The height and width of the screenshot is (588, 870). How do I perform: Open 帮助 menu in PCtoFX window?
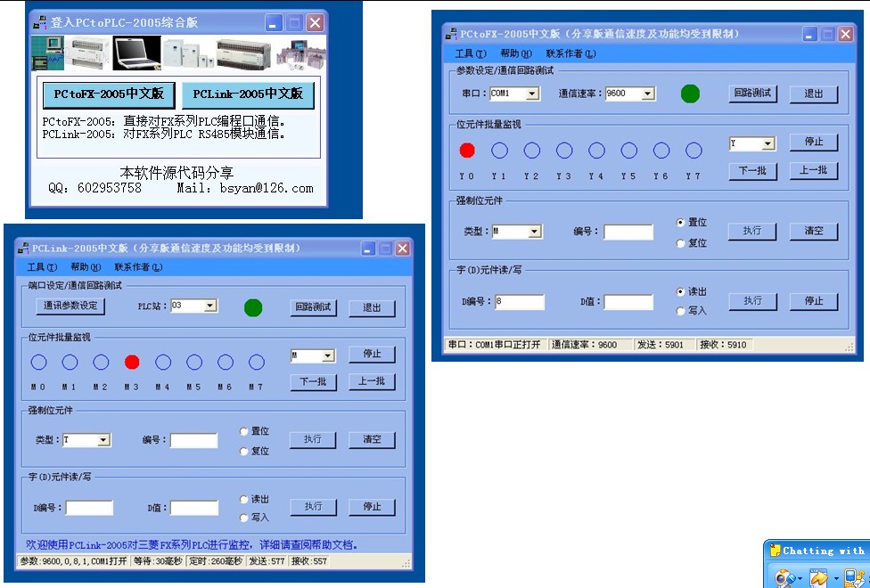tap(516, 53)
